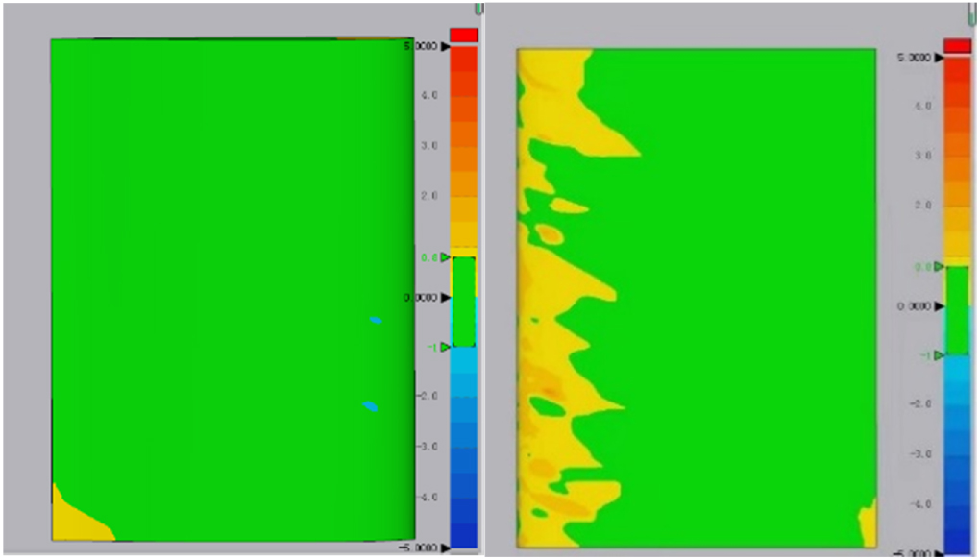Click the -4.0 label on right scale
This screenshot has height=560, width=980.
tap(920, 504)
